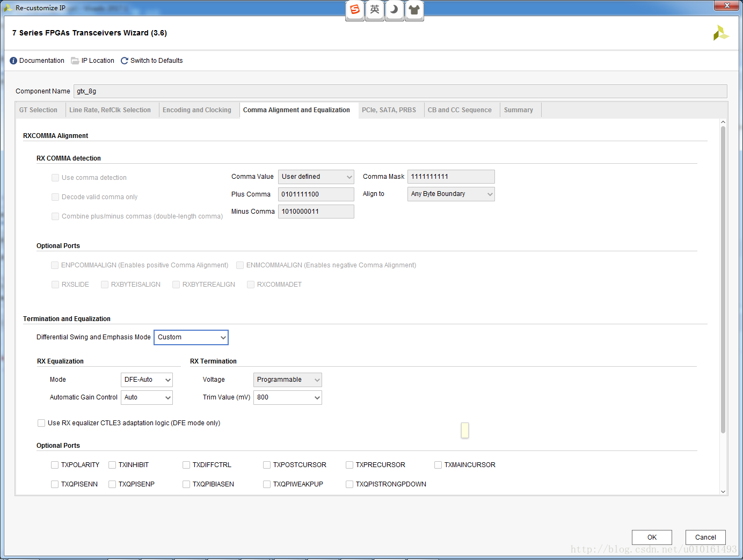This screenshot has width=743, height=560.
Task: Enable the TXQPISTRONGPDOWN checkbox
Action: click(x=349, y=484)
